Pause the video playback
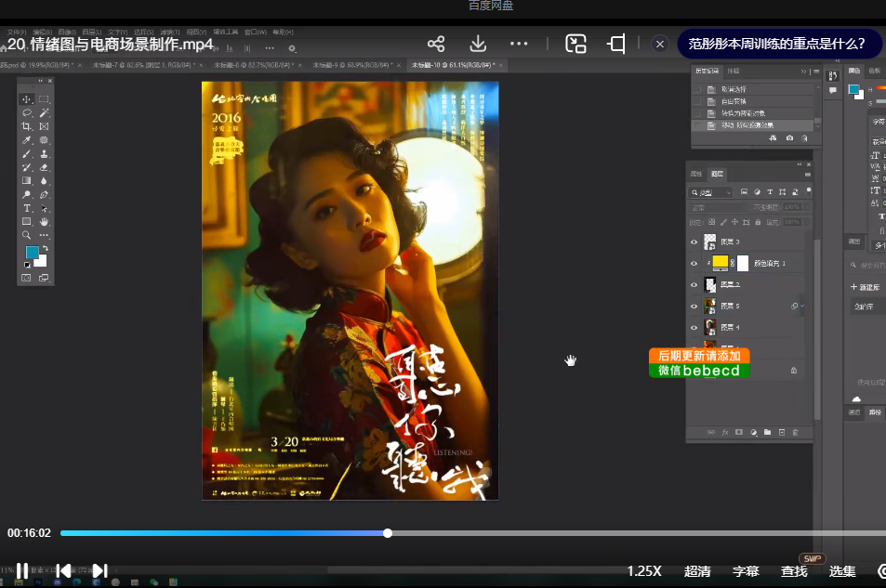Screen dimensions: 886x588 click(x=22, y=570)
